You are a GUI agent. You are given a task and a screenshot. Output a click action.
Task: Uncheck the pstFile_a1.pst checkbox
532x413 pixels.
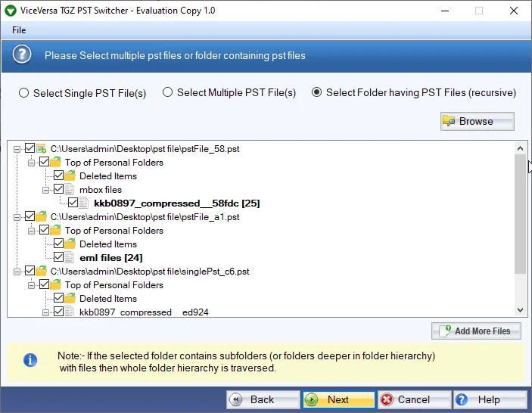[30, 216]
